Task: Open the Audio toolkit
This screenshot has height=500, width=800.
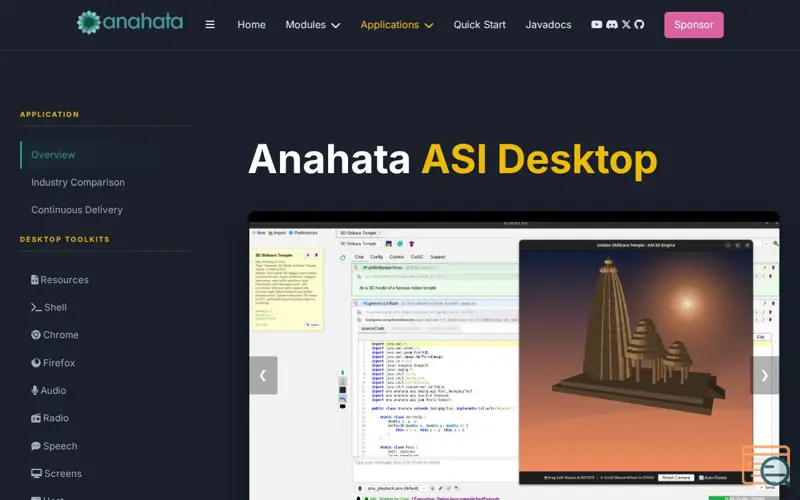Action: point(48,390)
